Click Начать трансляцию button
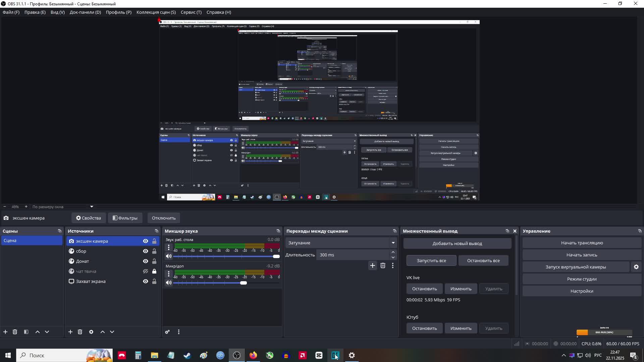The width and height of the screenshot is (644, 362). tap(582, 243)
